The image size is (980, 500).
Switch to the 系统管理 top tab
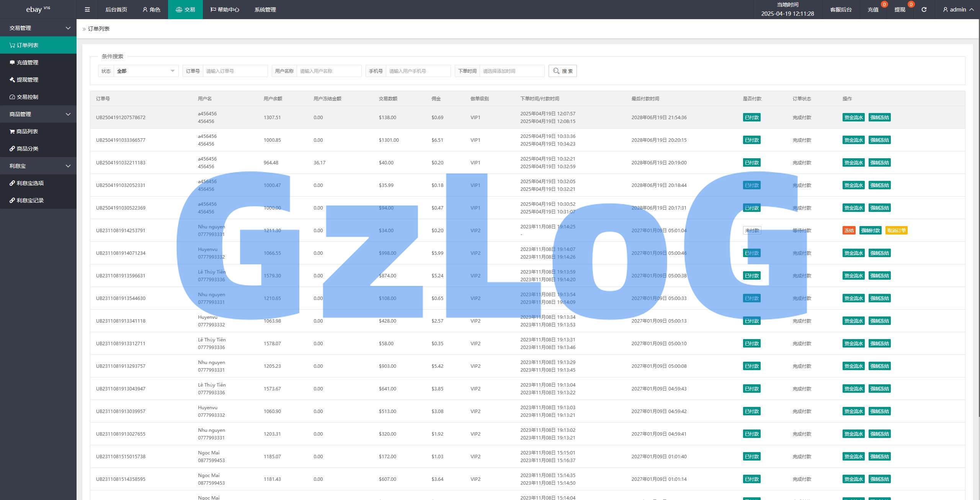265,10
